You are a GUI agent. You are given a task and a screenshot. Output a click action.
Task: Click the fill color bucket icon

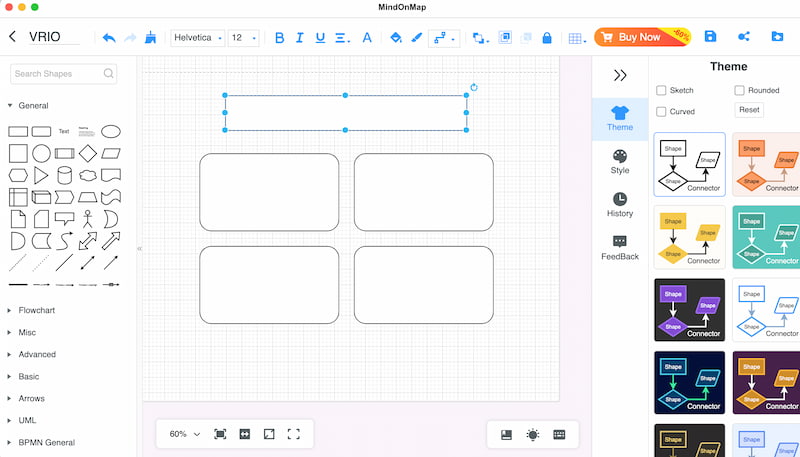pos(395,38)
